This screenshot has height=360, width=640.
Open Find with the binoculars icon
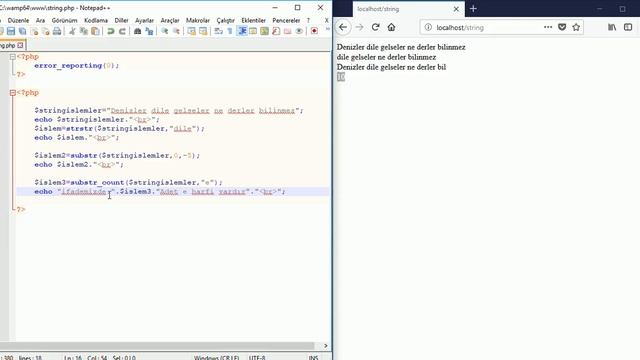click(x=138, y=31)
